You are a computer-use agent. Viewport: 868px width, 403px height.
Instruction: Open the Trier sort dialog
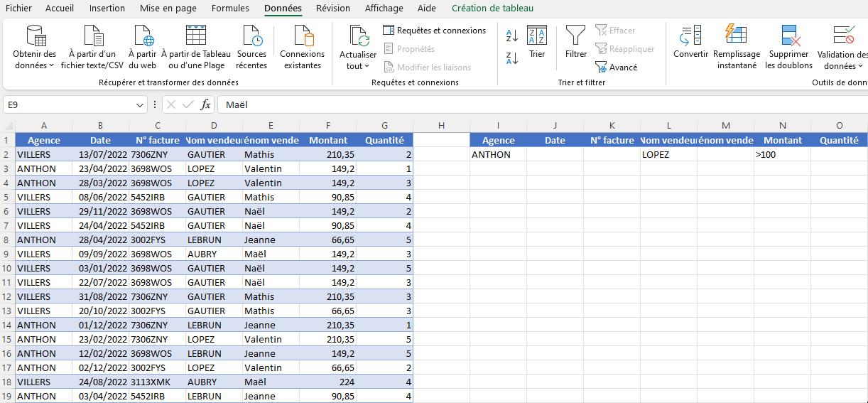[x=537, y=43]
